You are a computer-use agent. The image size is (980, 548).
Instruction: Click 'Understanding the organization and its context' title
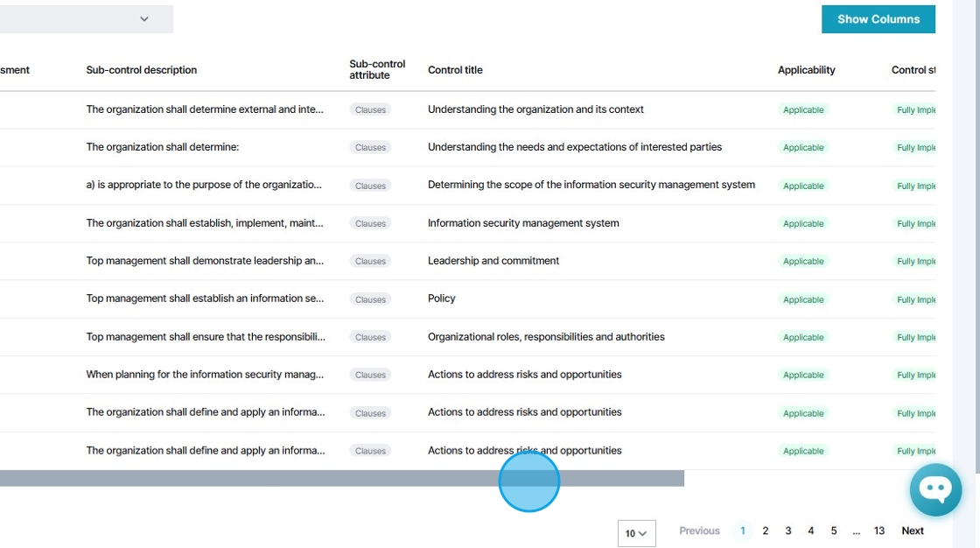coord(535,109)
